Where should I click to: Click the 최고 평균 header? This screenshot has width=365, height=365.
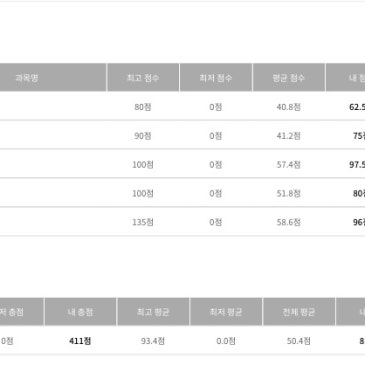pyautogui.click(x=153, y=312)
